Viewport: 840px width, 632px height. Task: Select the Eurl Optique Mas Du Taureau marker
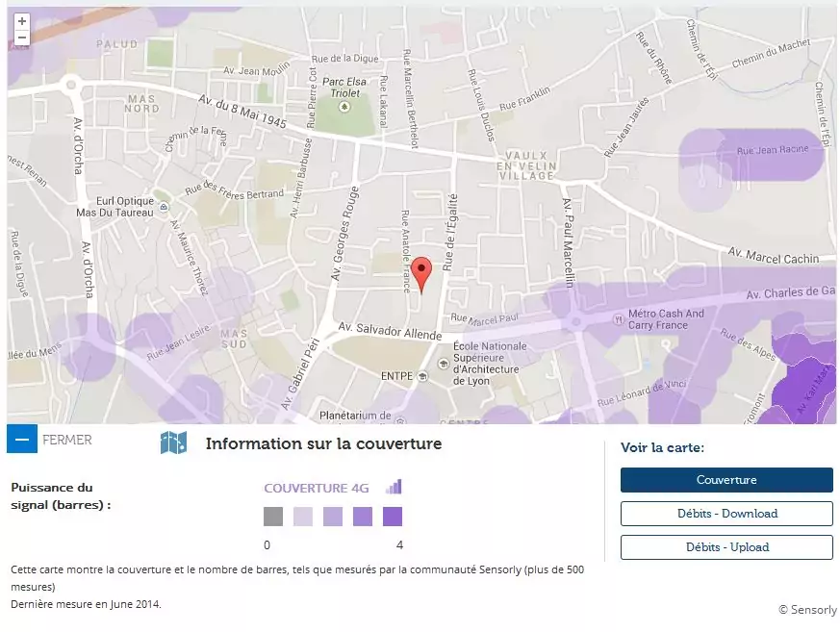point(165,206)
